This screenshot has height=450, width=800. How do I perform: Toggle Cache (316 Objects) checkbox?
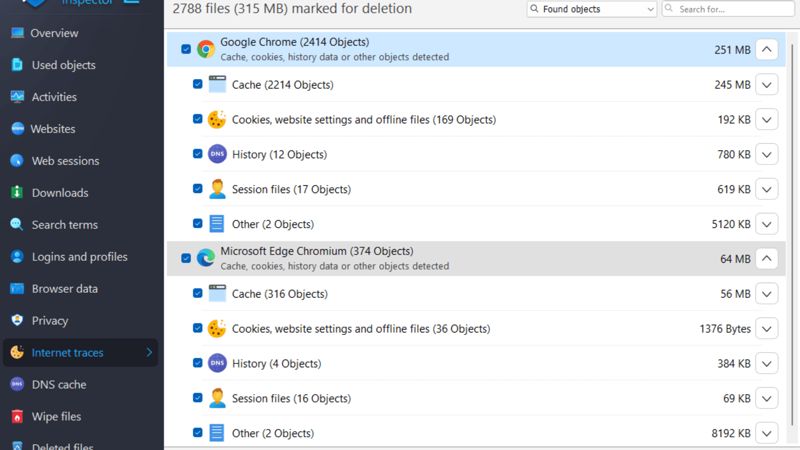click(197, 293)
